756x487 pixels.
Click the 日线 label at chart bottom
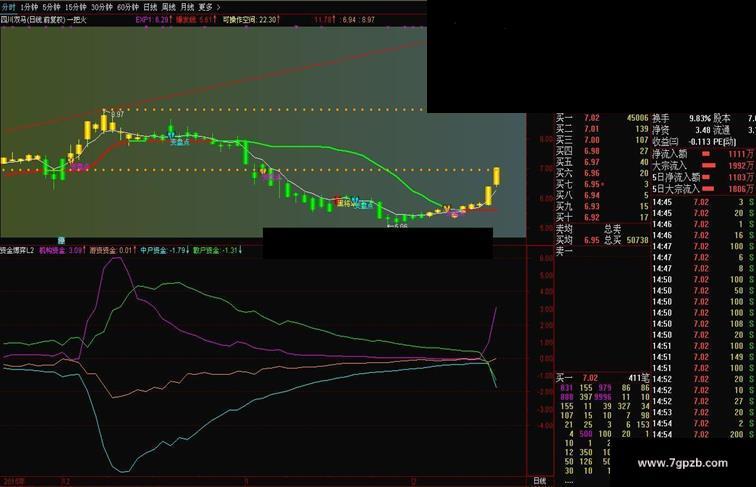coord(540,481)
